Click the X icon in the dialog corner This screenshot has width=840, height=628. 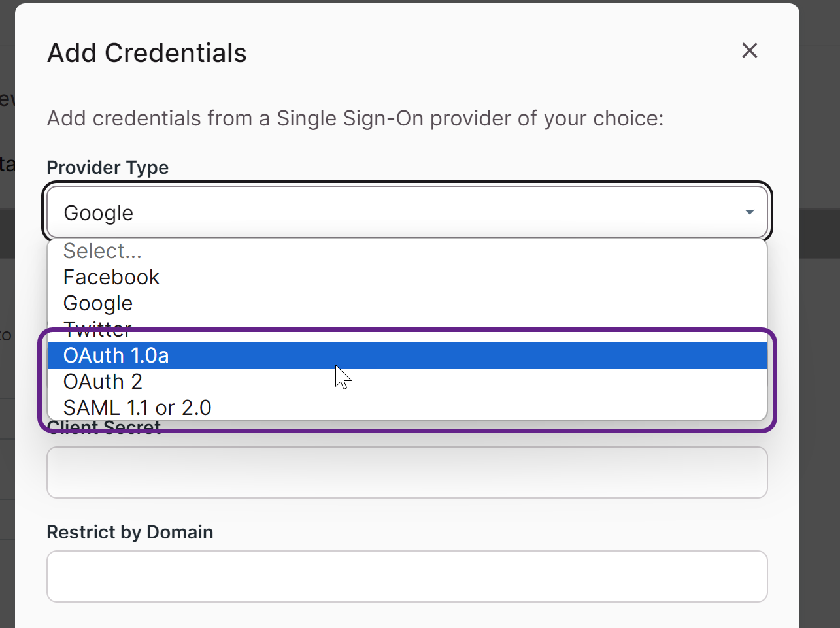click(749, 50)
